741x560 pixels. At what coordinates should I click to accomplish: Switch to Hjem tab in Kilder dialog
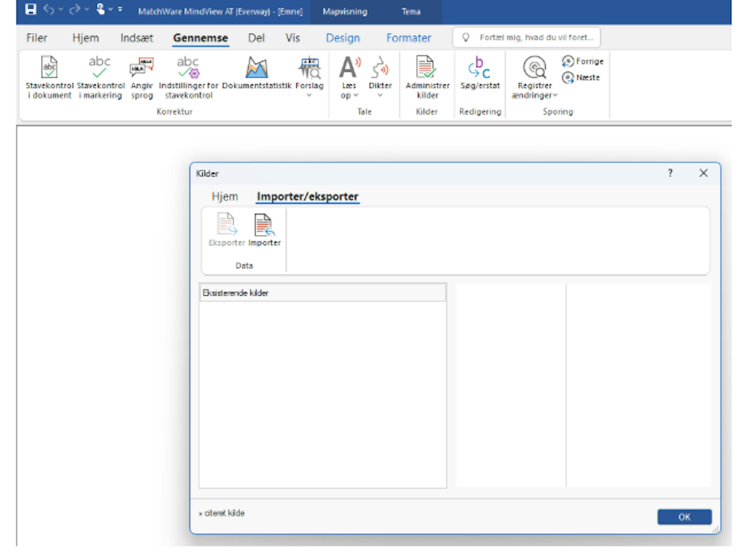(x=224, y=196)
